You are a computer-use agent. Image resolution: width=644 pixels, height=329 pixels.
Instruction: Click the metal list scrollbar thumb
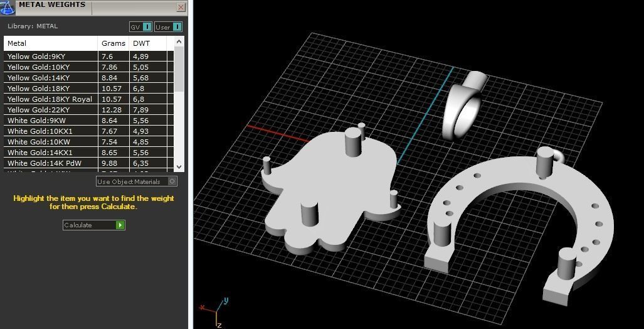point(179,68)
